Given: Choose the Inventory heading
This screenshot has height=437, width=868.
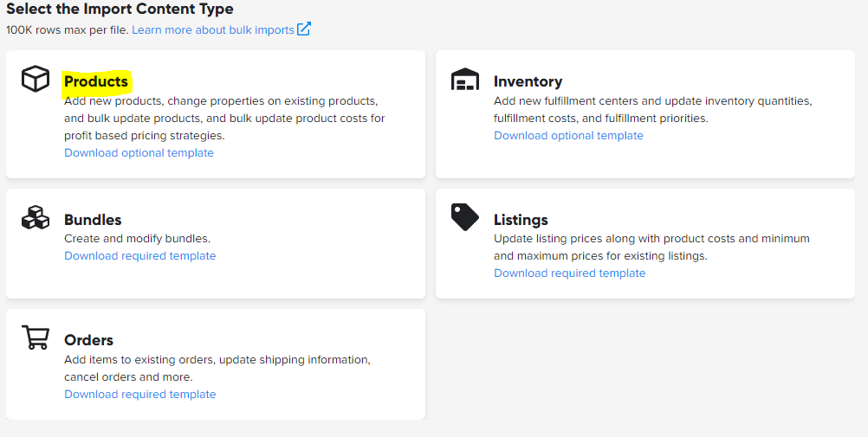Looking at the screenshot, I should click(528, 81).
